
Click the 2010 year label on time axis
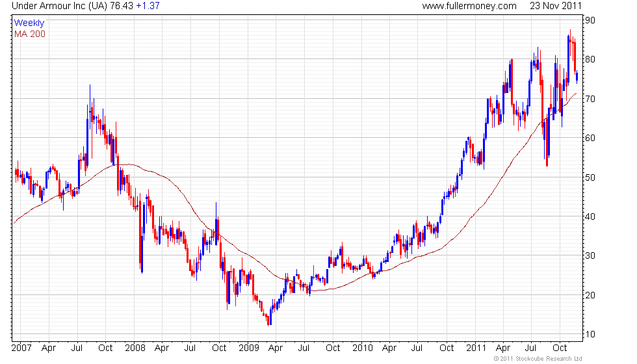(363, 348)
